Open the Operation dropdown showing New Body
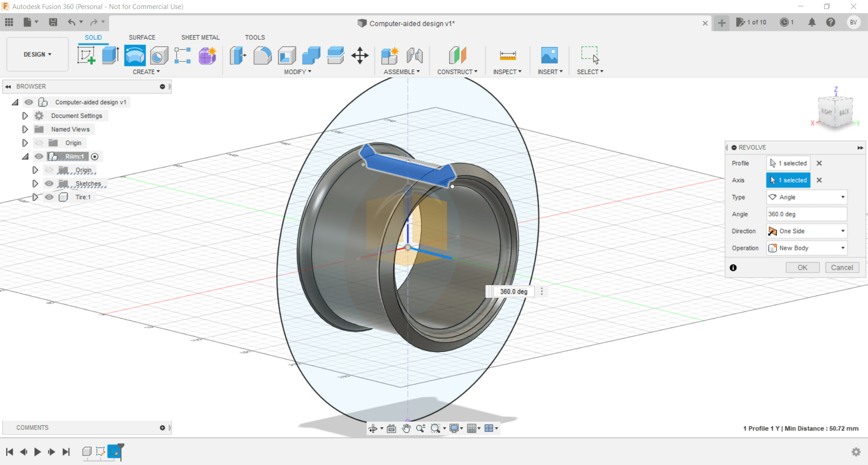Screen dimensions: 868x465 (807, 248)
